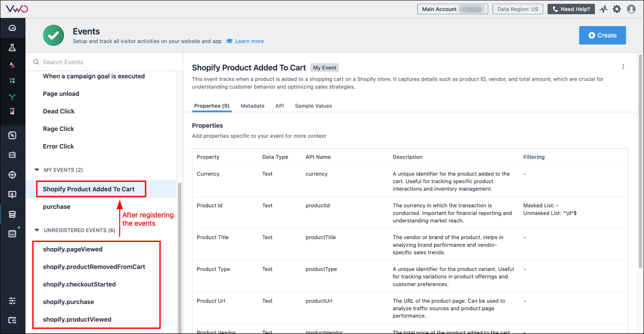
Task: Click the productId API name cell
Action: point(317,205)
